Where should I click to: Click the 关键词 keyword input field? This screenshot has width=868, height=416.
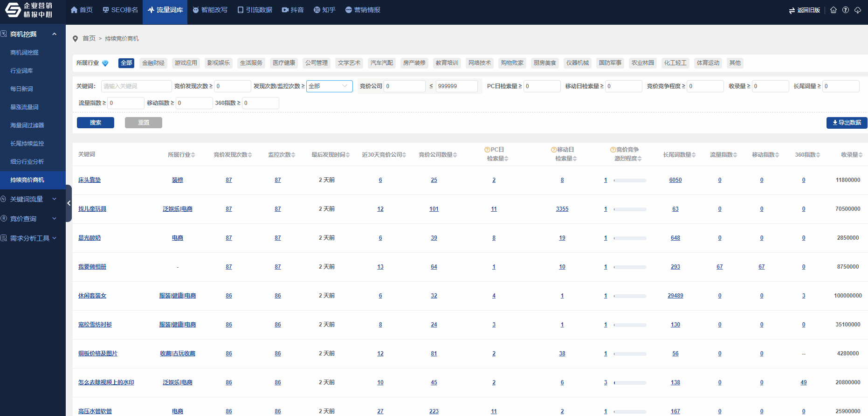click(x=136, y=86)
